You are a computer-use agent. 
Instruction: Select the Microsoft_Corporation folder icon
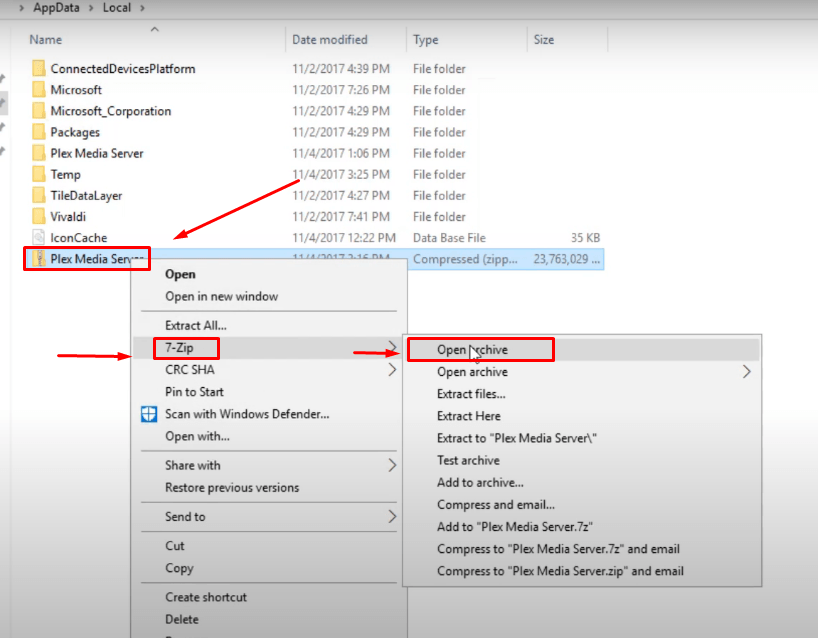[x=39, y=111]
